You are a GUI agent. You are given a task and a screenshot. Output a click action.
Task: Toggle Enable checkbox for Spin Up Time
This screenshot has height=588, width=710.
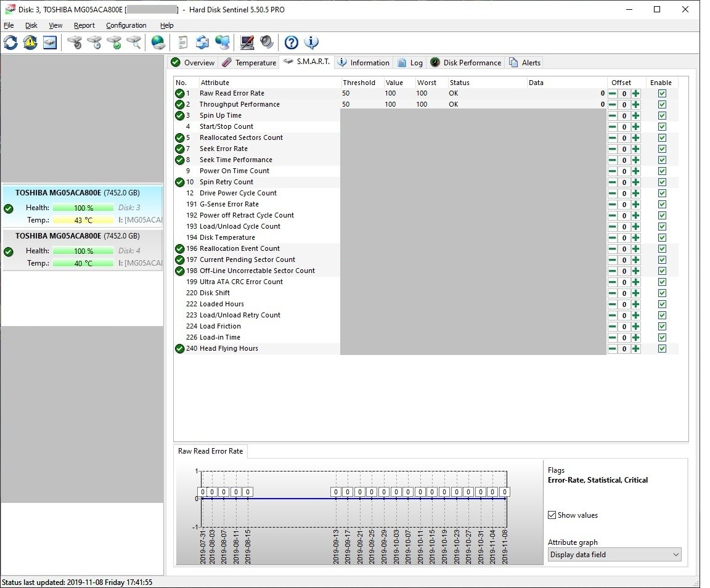(x=662, y=115)
